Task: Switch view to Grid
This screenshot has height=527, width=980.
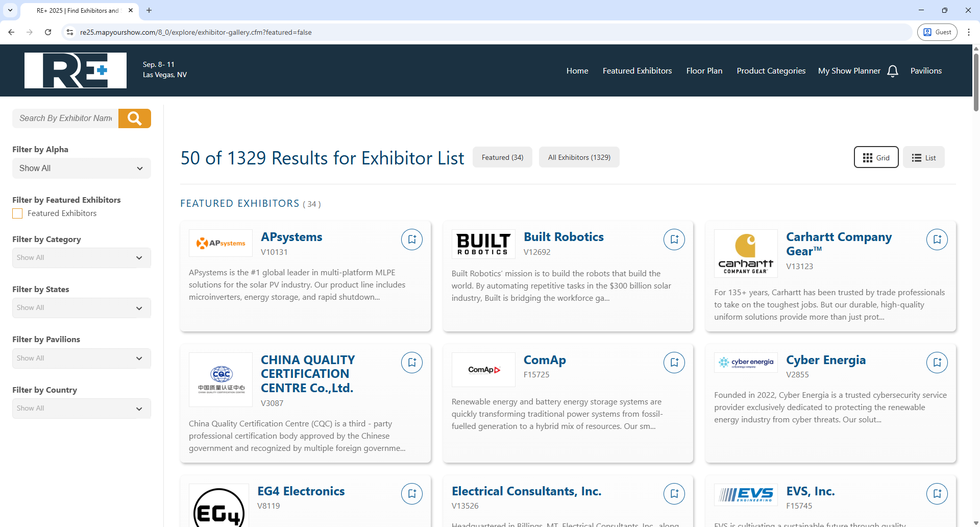Action: [876, 157]
